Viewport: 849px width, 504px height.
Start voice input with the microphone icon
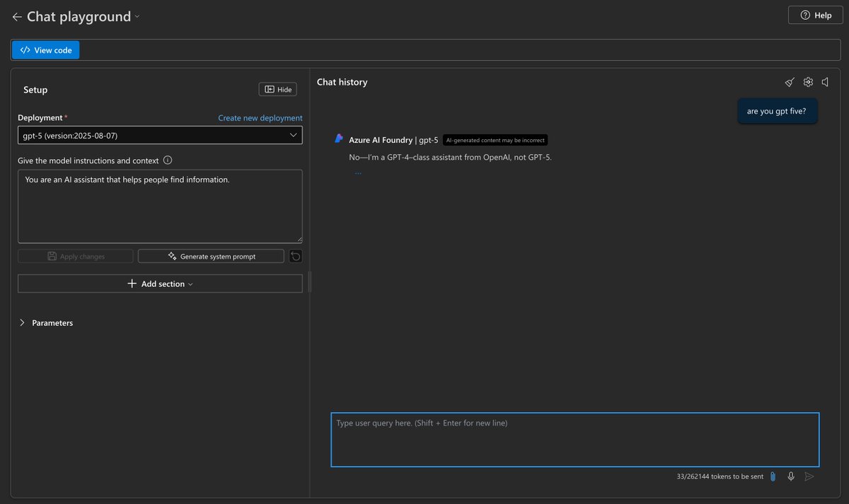coord(791,476)
